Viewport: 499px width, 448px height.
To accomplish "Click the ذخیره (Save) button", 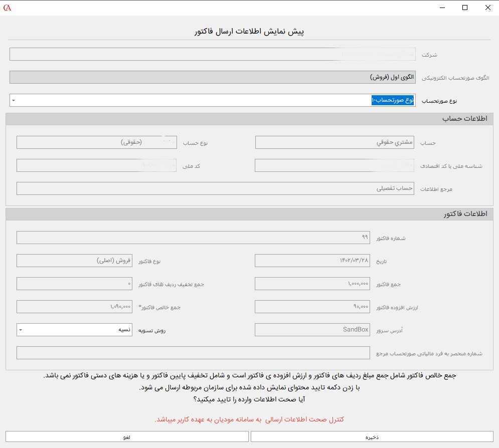I will pos(372,436).
